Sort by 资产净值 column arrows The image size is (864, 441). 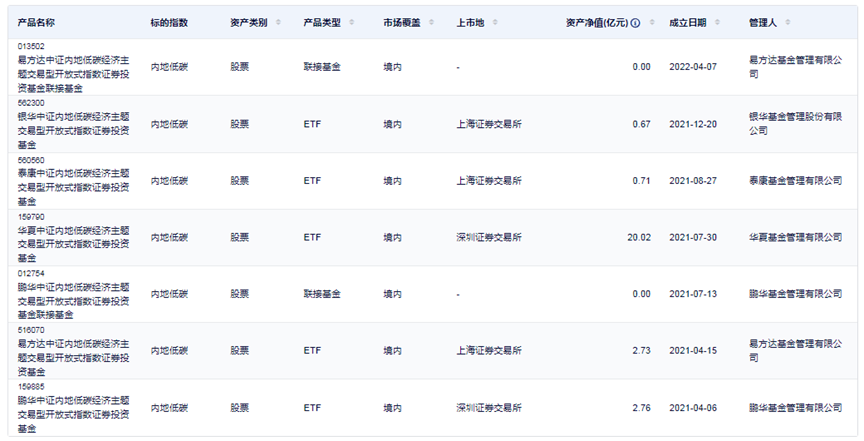[x=652, y=23]
